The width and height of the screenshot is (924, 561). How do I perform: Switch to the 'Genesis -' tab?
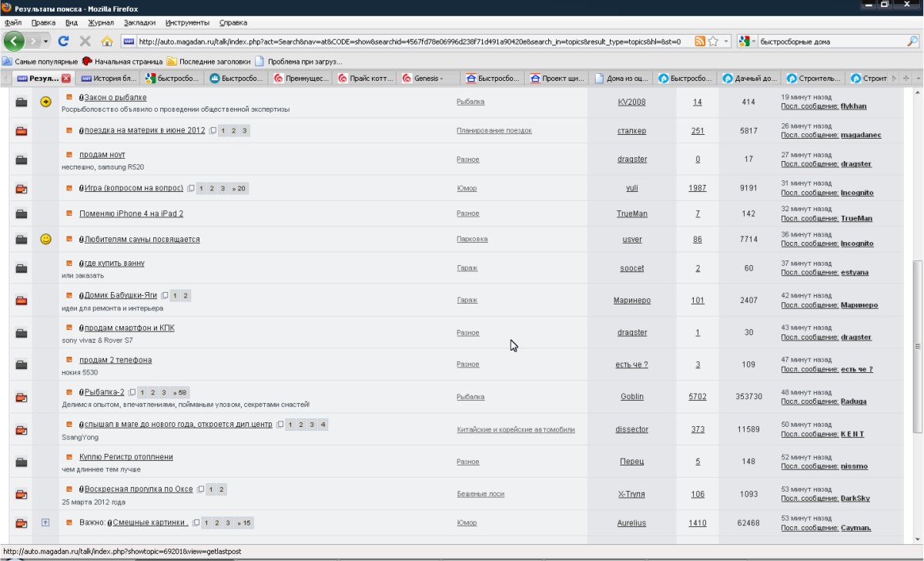coord(427,78)
